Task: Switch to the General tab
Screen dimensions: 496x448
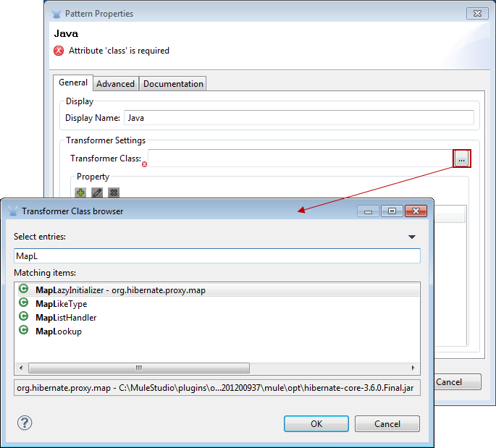Action: coord(73,83)
